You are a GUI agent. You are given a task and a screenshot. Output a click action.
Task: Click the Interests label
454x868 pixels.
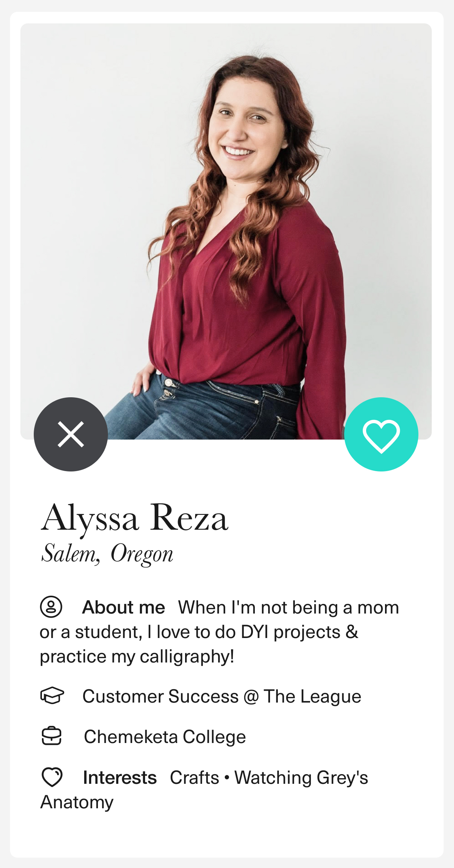(x=120, y=777)
